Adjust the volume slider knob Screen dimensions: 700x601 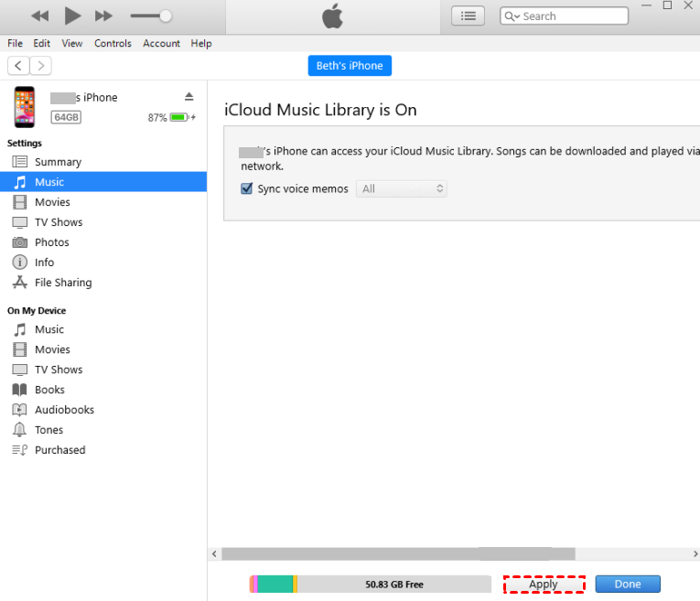(166, 16)
